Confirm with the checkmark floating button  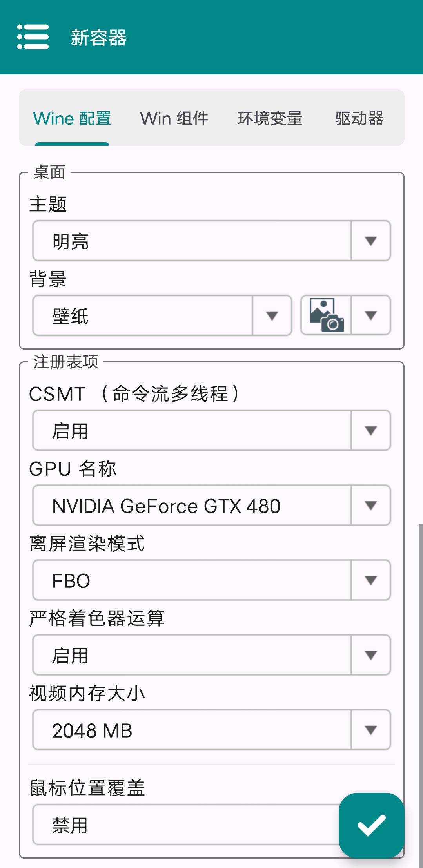[371, 825]
